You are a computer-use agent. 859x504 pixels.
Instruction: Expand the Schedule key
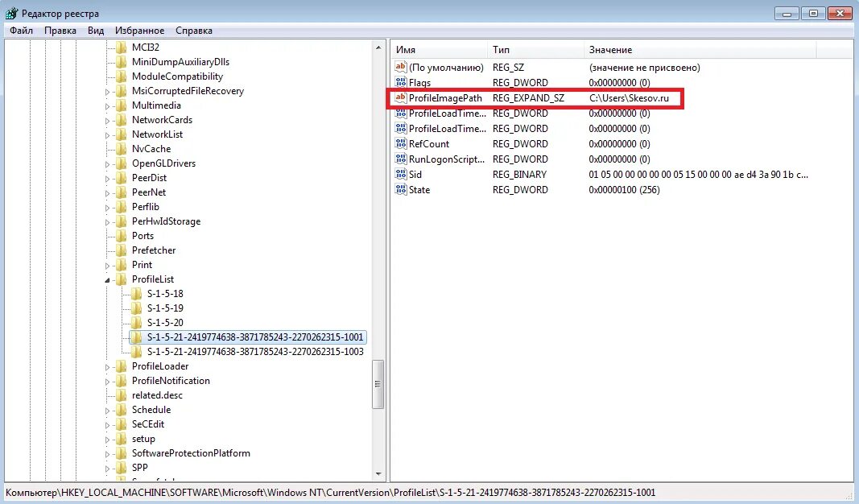[x=107, y=411]
